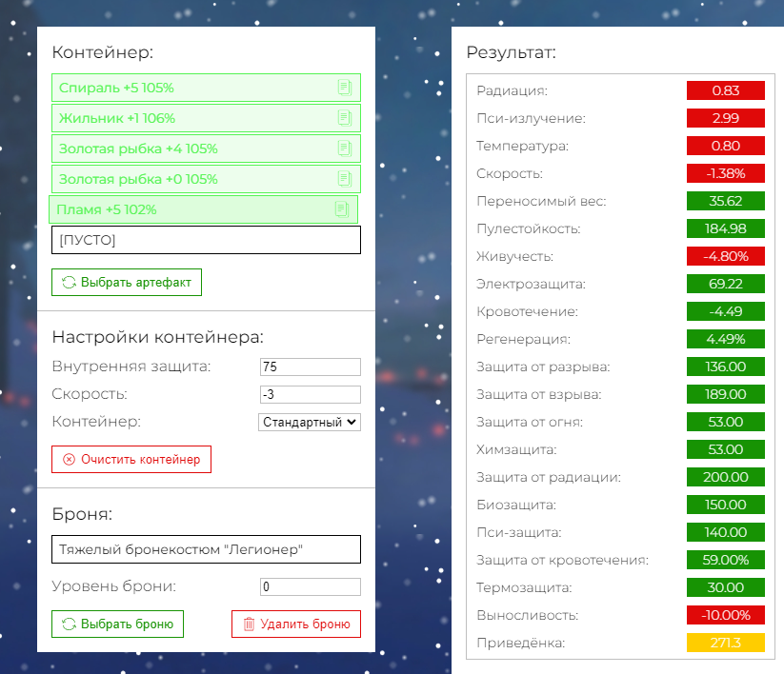The height and width of the screenshot is (674, 784).
Task: Click the green Пулестойкость value 184.98
Action: tap(725, 228)
